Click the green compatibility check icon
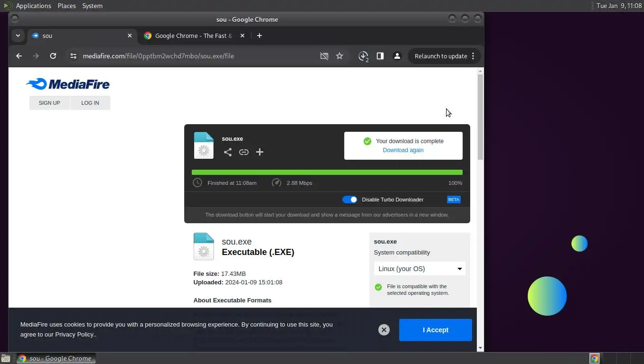The height and width of the screenshot is (364, 644). tap(378, 287)
